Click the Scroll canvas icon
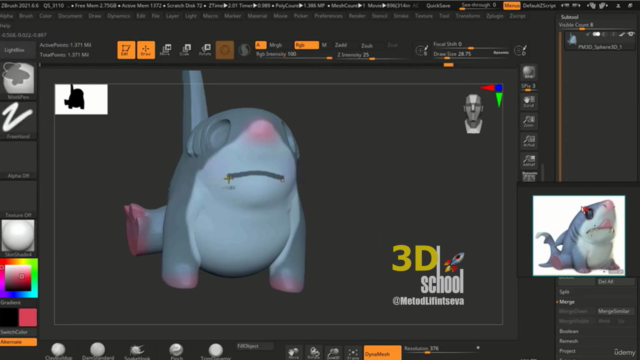Screen dimensions: 640x360 click(x=529, y=102)
